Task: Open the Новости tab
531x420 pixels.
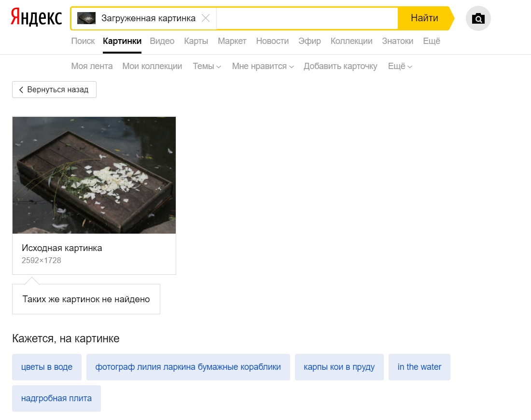Action: [272, 41]
